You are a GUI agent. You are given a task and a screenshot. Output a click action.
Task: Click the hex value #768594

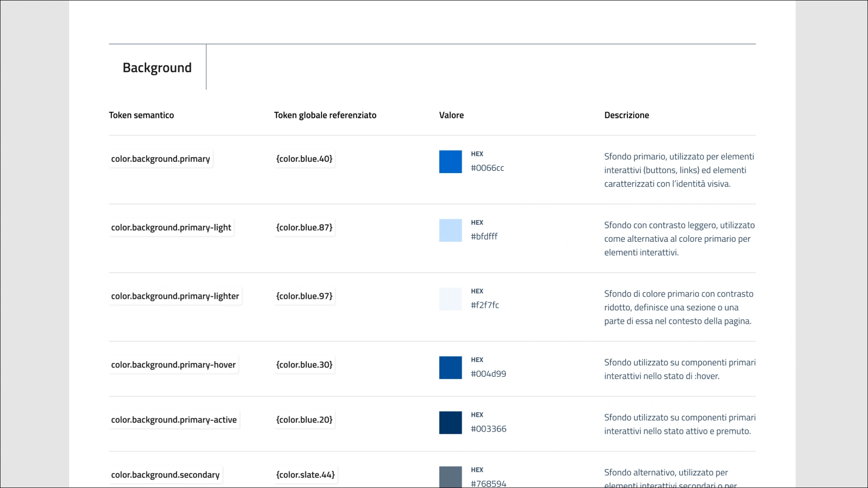(x=488, y=483)
